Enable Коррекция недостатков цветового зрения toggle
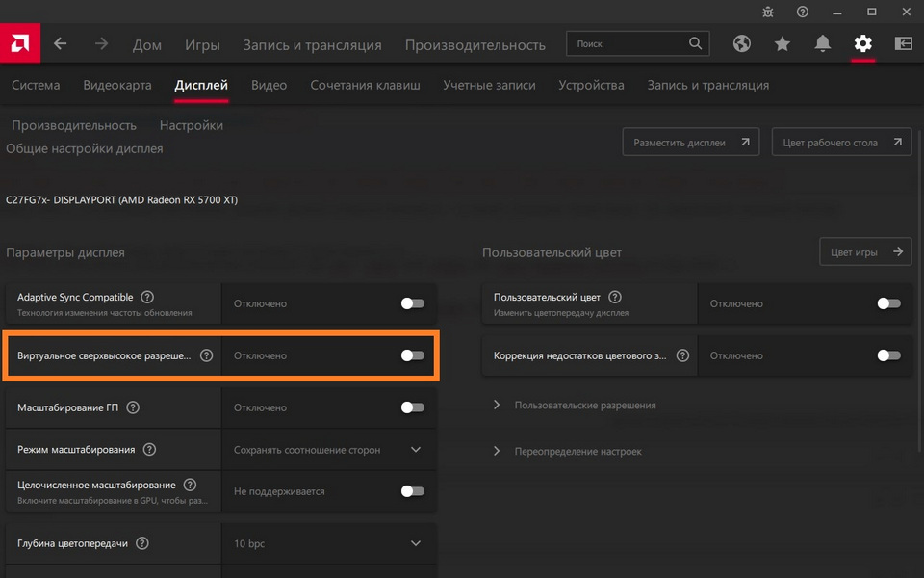 [888, 355]
